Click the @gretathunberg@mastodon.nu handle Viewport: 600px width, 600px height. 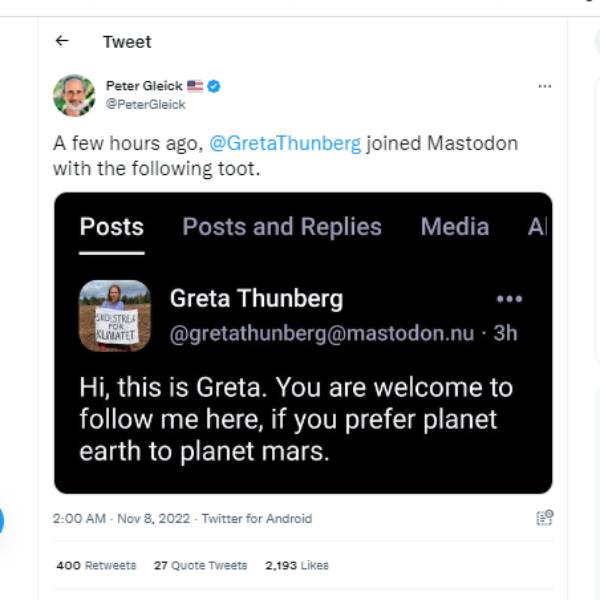point(322,333)
